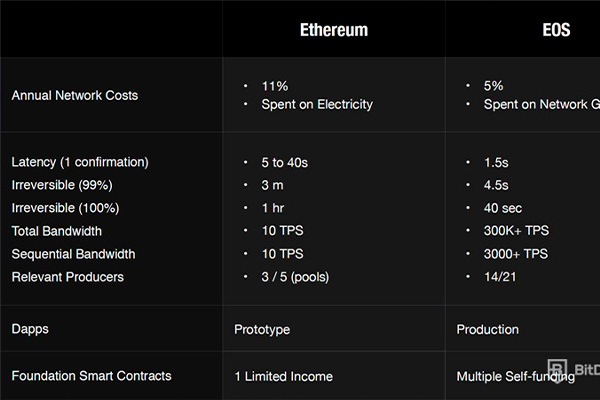This screenshot has width=600, height=400.
Task: Click the Dapps row label
Action: (x=31, y=328)
